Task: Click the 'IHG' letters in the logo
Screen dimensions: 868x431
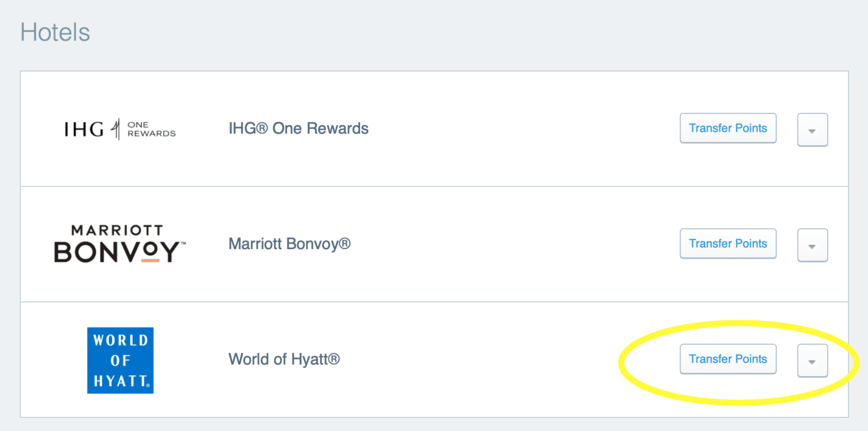Action: [x=84, y=129]
